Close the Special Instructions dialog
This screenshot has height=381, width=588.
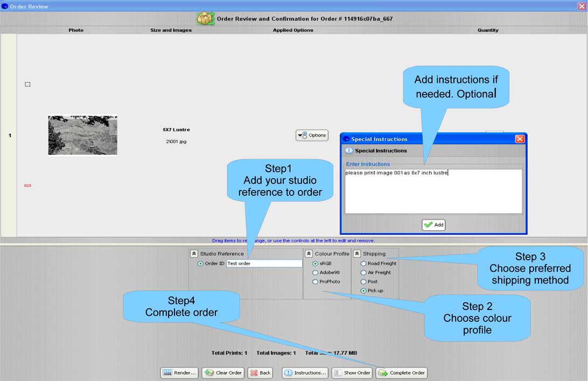pyautogui.click(x=520, y=139)
